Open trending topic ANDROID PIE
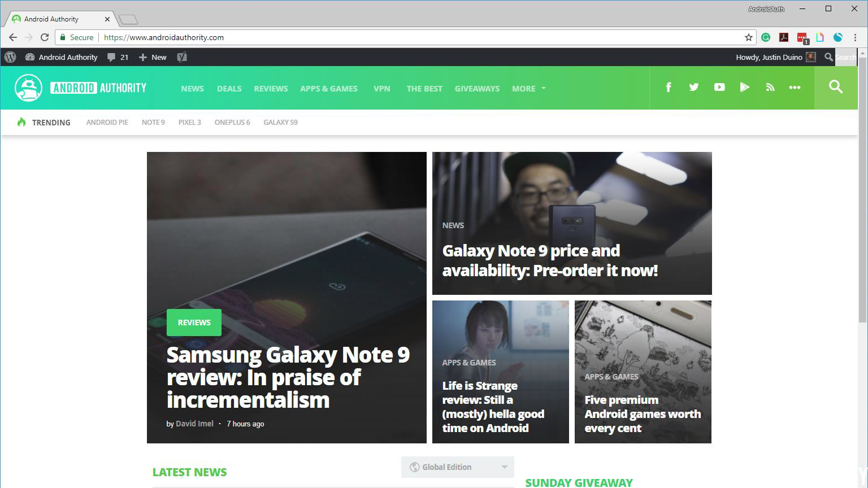Viewport: 868px width, 488px height. [107, 122]
